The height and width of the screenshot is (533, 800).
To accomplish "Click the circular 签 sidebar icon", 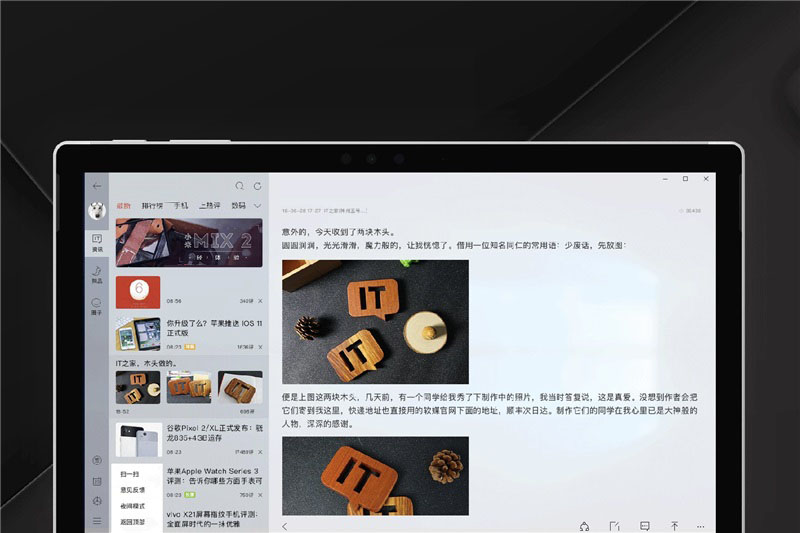I will [x=97, y=460].
